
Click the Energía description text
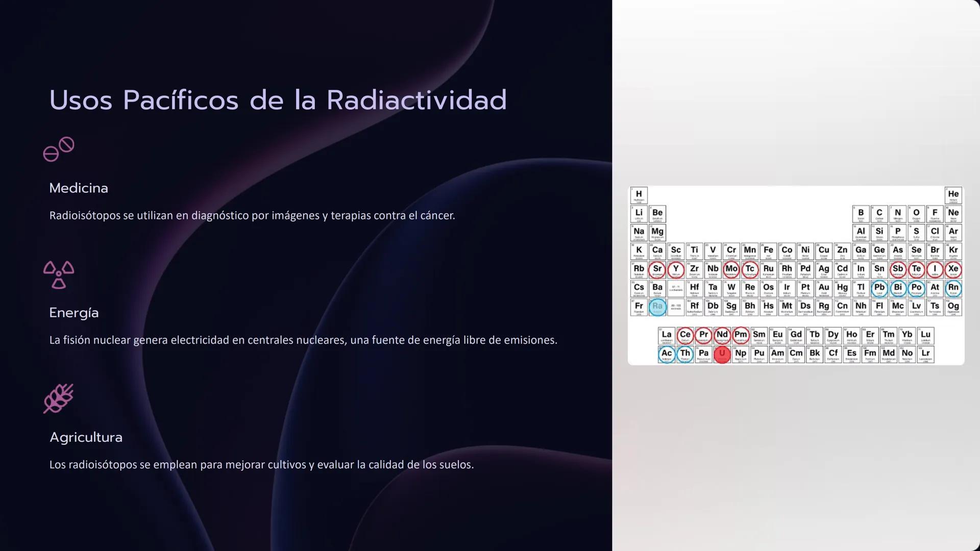click(x=303, y=340)
